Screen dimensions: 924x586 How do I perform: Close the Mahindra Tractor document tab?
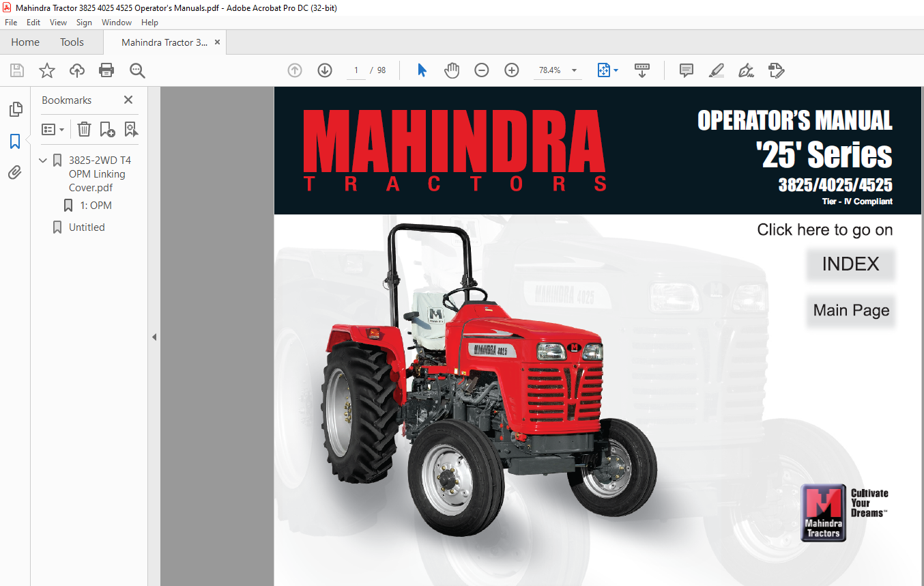(217, 42)
